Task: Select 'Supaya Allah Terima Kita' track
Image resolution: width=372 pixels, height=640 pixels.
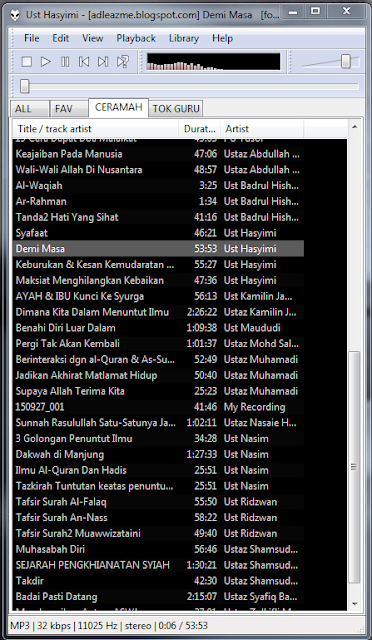Action: tap(158, 391)
